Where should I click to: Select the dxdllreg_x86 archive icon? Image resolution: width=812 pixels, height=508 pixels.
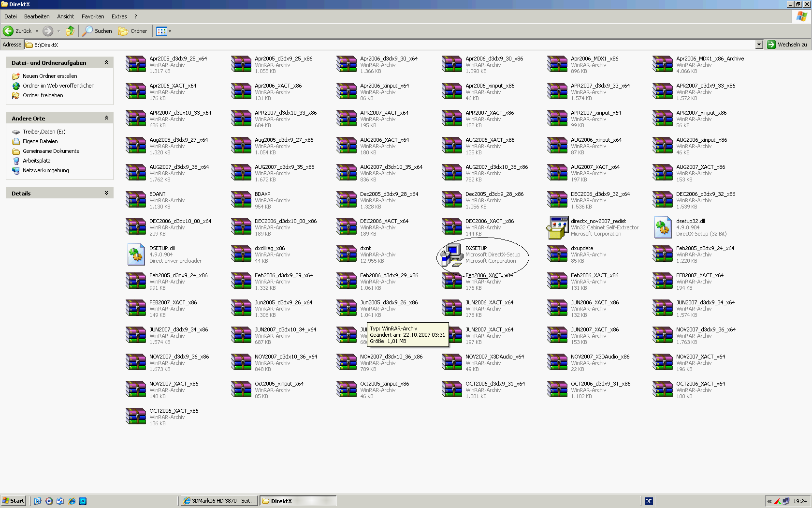pos(241,254)
